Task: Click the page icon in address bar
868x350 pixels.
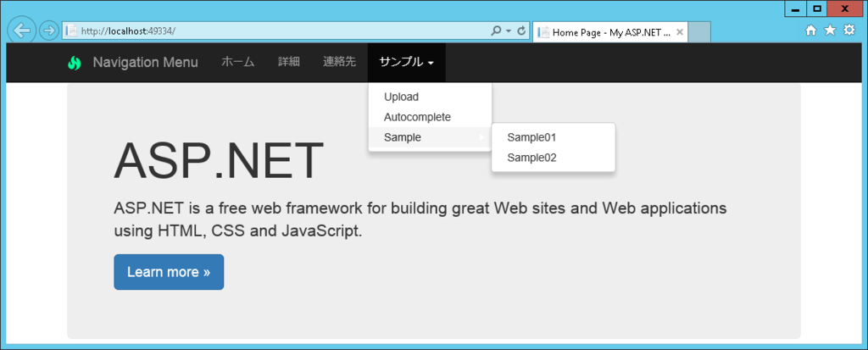Action: tap(71, 31)
